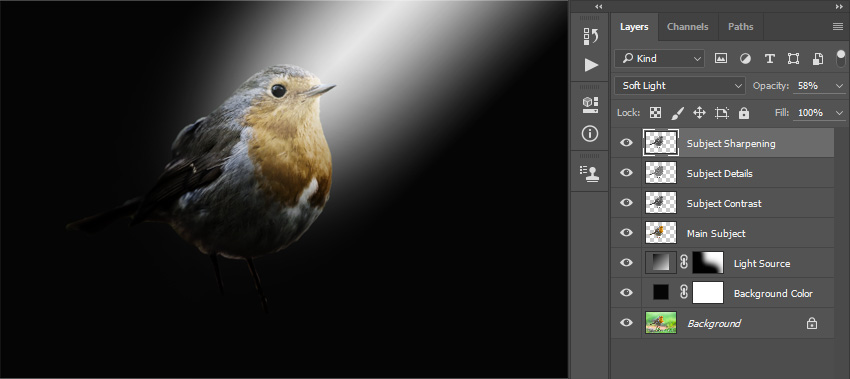Viewport: 850px width, 379px height.
Task: Collapse the icon panel double arrows
Action: pyautogui.click(x=598, y=7)
